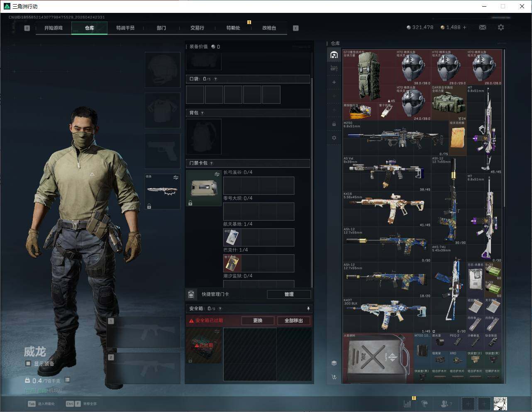Open the mail inbox envelope icon
532x412 pixels.
483,27
